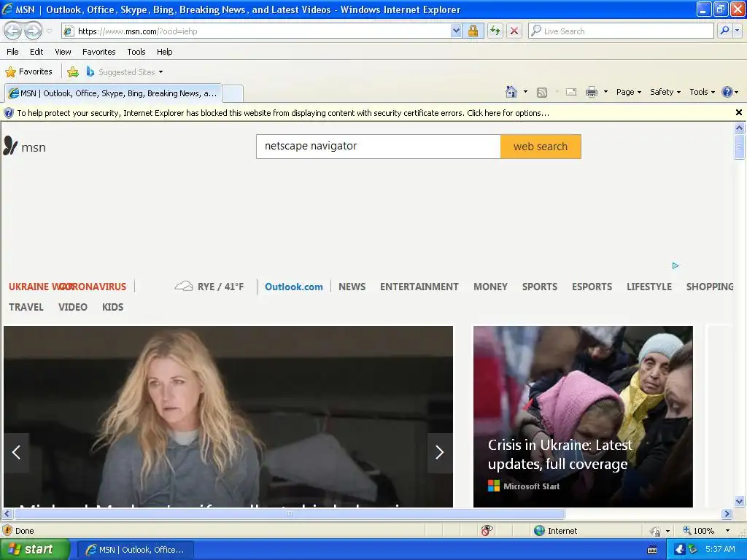Click the Read Mail envelope icon
Viewport: 747px width, 560px height.
570,92
